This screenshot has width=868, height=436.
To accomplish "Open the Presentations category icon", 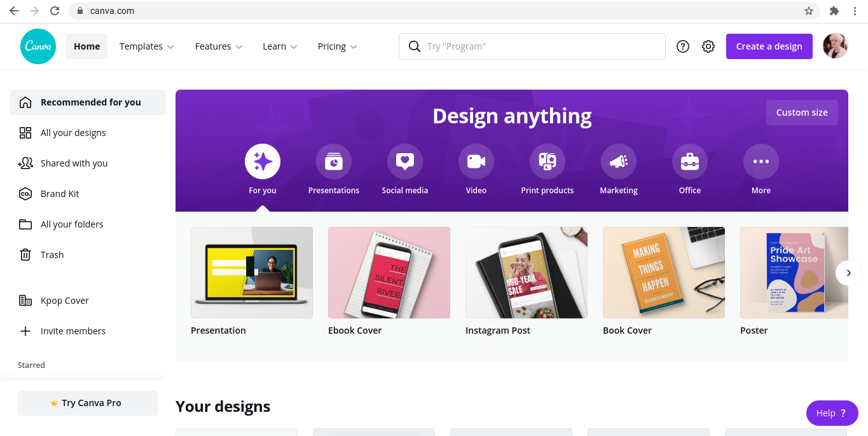I will point(334,161).
